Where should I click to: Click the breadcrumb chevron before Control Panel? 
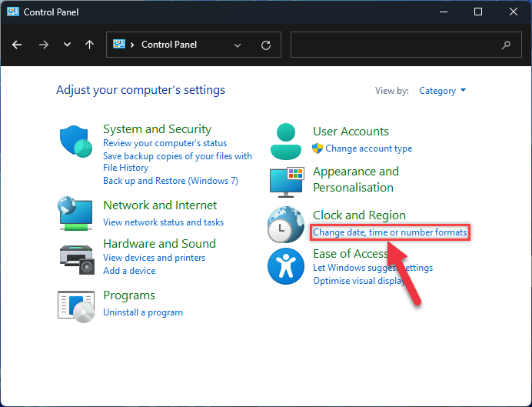(x=132, y=45)
